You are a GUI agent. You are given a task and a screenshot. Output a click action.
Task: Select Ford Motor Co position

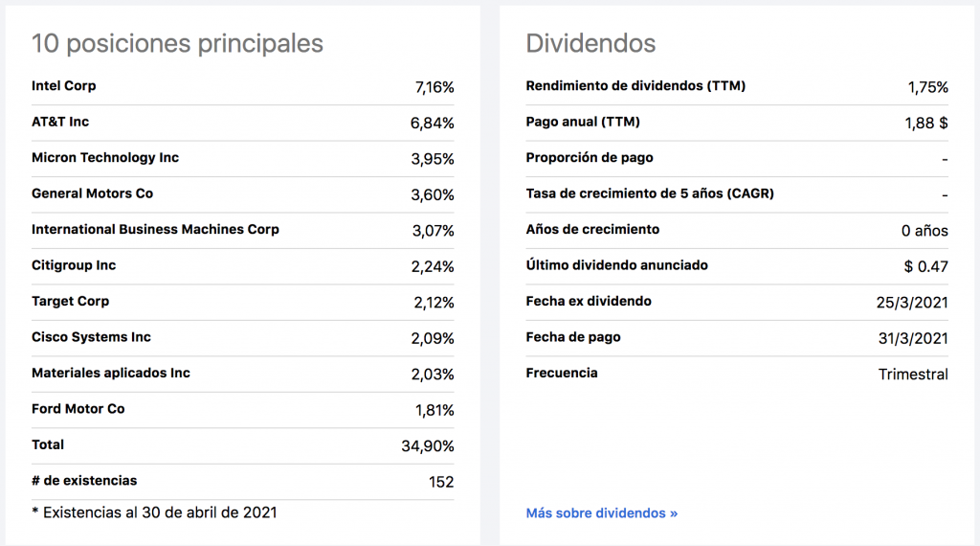[78, 409]
